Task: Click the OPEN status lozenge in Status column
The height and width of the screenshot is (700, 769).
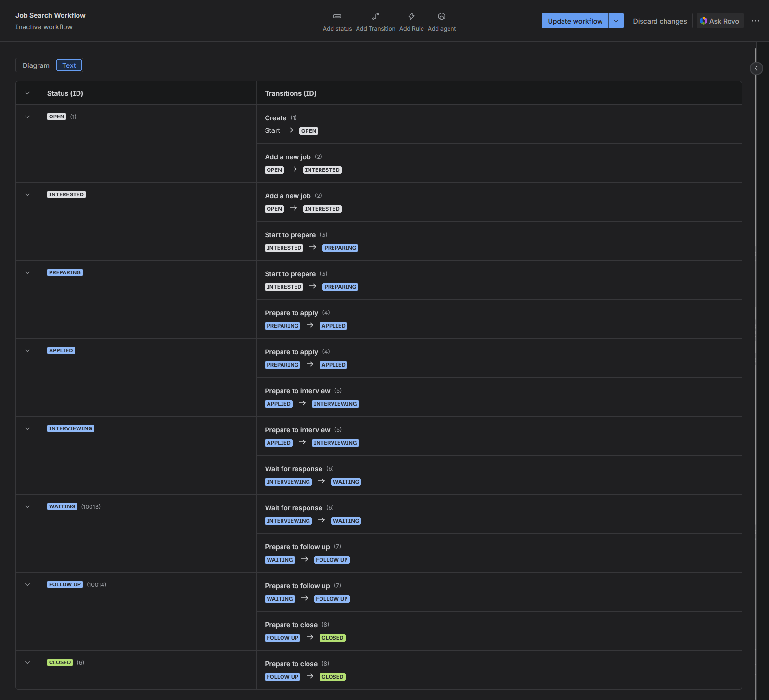Action: point(56,117)
